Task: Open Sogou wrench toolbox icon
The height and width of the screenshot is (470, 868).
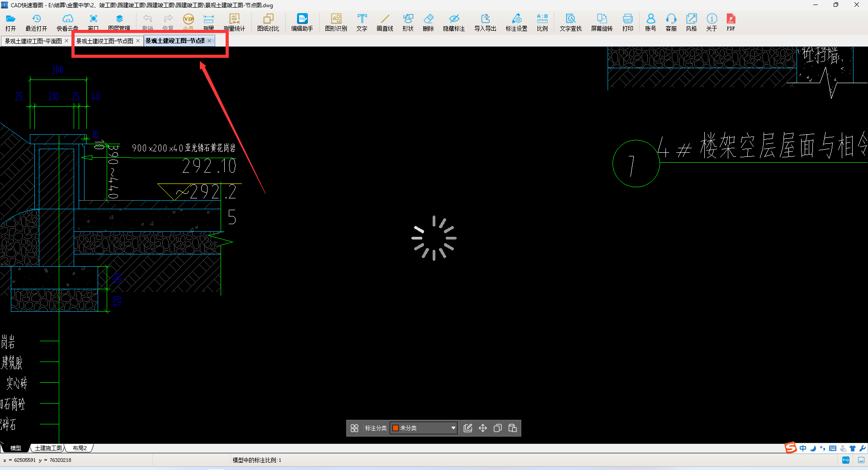Action: click(863, 448)
